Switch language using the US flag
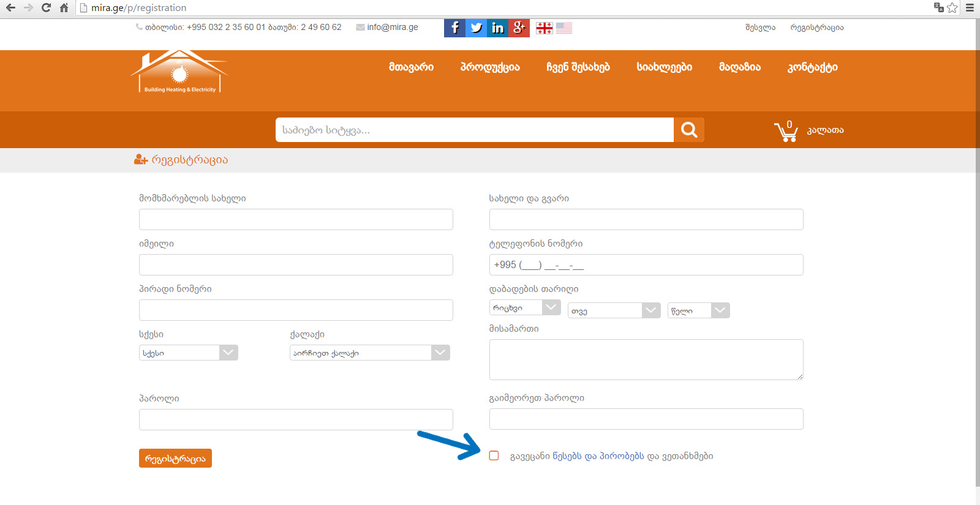Image resolution: width=980 pixels, height=505 pixels. tap(564, 28)
